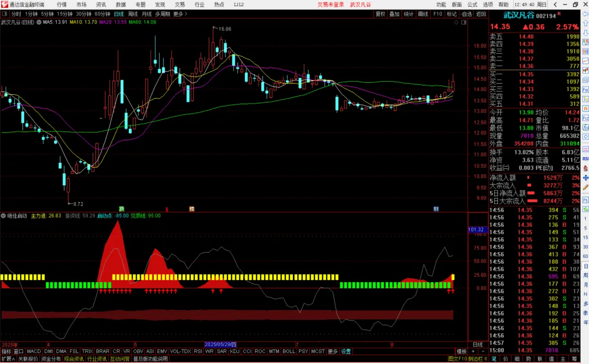Expand the 扩展 bottom panel
Image resolution: width=589 pixels, height=364 pixels.
pyautogui.click(x=8, y=359)
